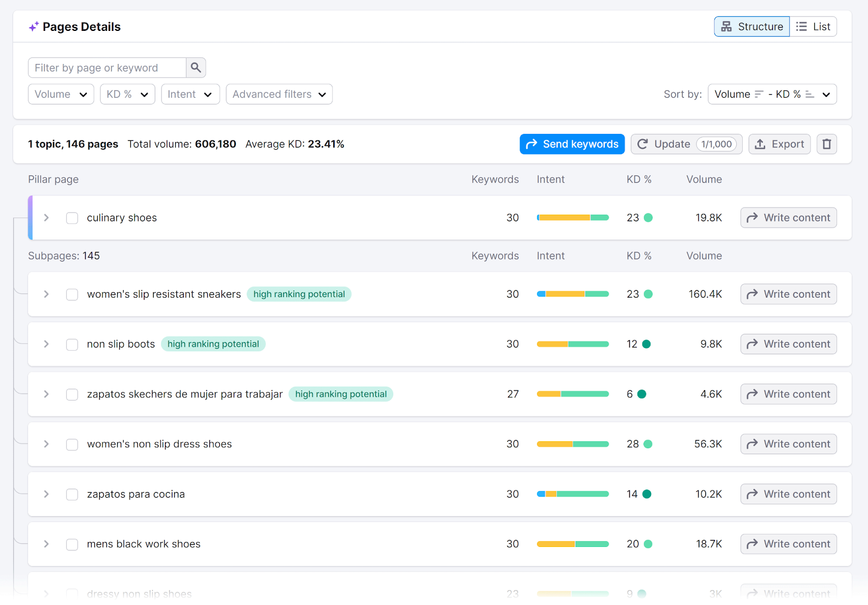Open the Advanced filters dropdown
868x605 pixels.
tap(279, 94)
